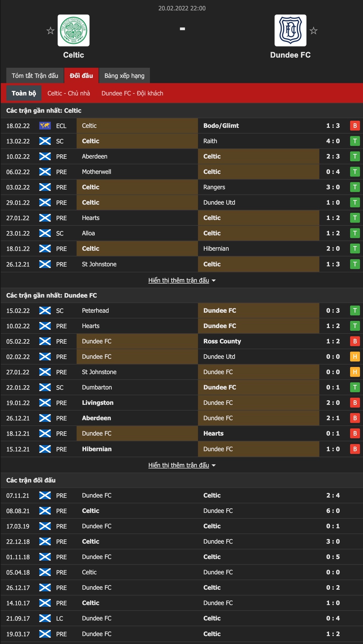The height and width of the screenshot is (644, 363).
Task: Click the Celtic team name in header
Action: [x=74, y=55]
